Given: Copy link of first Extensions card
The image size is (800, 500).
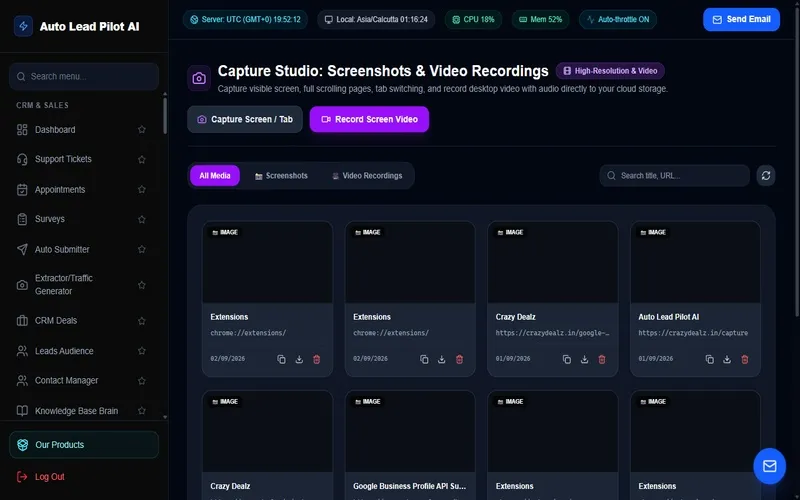Looking at the screenshot, I should 281,359.
